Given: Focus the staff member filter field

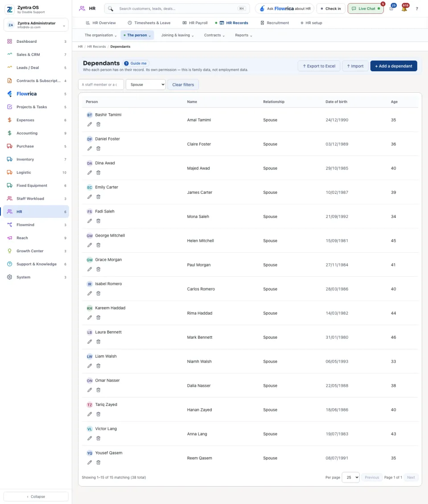Looking at the screenshot, I should (101, 85).
